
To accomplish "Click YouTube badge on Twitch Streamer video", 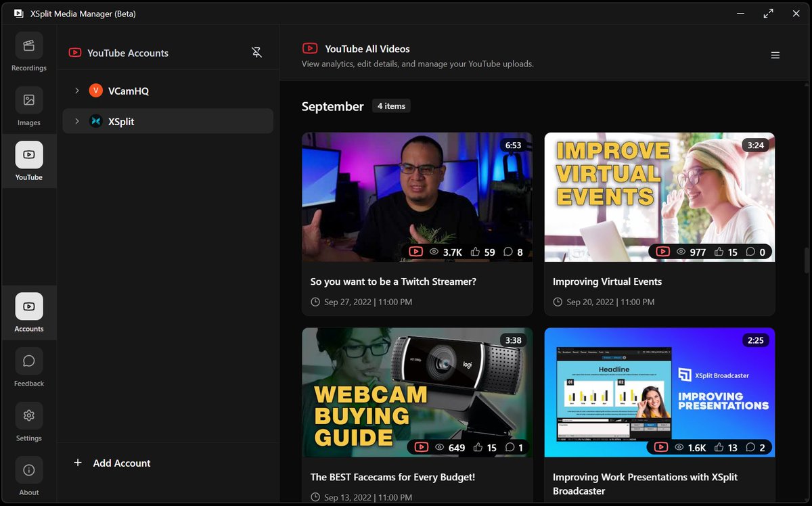I will pos(415,252).
